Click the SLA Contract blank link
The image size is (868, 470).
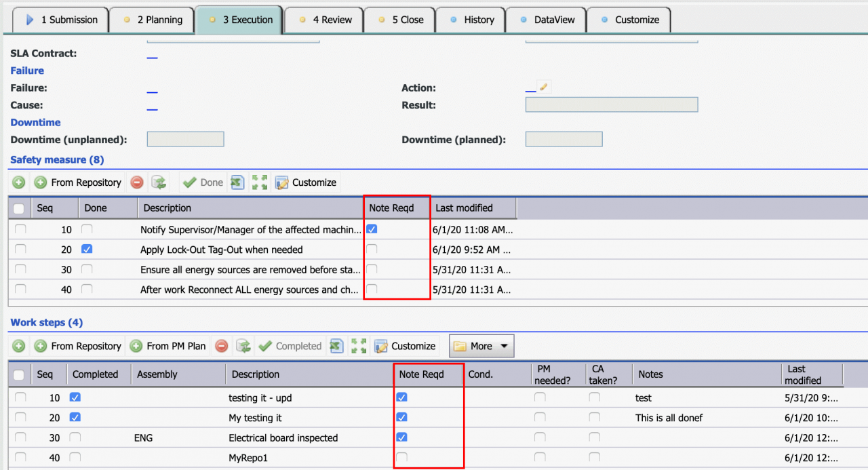click(152, 54)
